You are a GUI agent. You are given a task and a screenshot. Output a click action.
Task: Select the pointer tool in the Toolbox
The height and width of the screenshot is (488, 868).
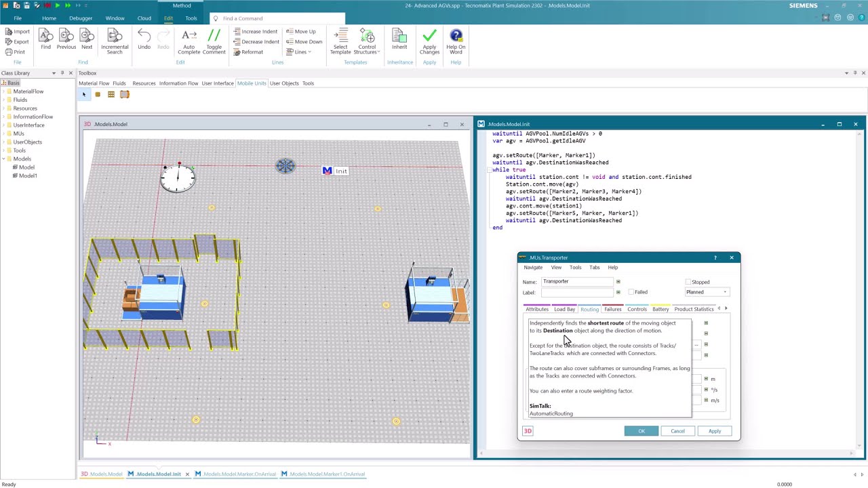84,94
